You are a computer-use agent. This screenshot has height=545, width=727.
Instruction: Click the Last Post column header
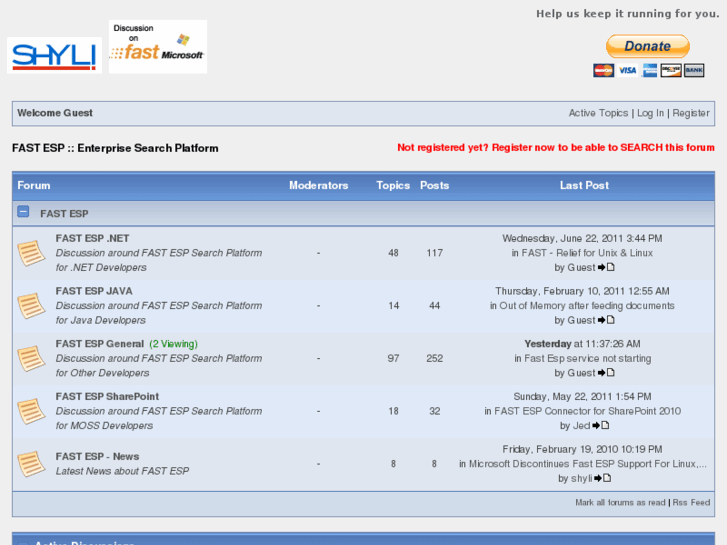tap(584, 186)
